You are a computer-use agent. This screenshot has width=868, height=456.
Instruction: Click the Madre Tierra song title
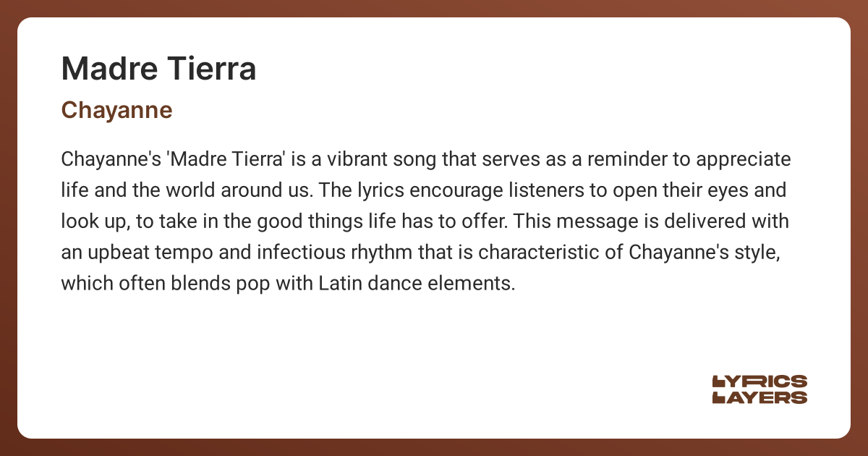point(158,69)
